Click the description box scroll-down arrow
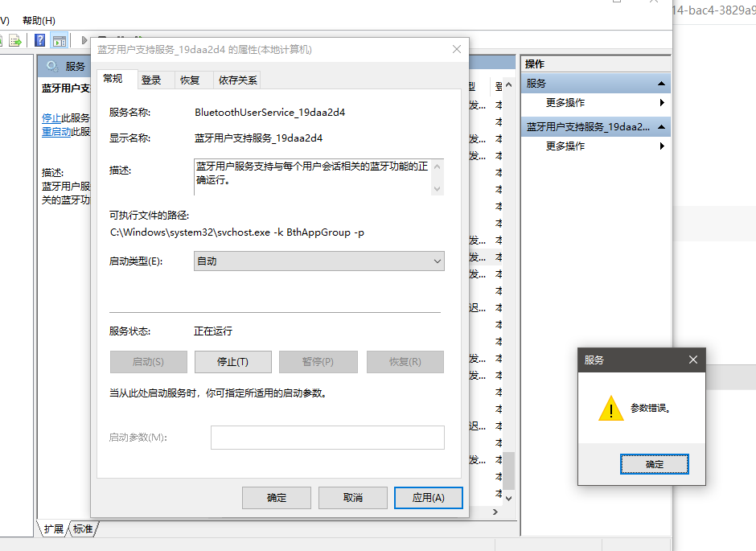The image size is (756, 551). point(437,188)
